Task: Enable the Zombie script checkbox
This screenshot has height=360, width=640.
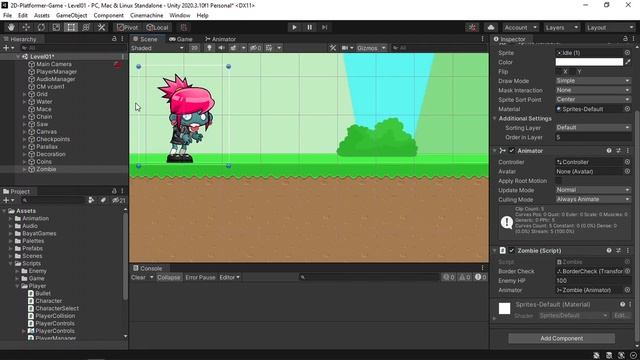Action: click(x=512, y=251)
